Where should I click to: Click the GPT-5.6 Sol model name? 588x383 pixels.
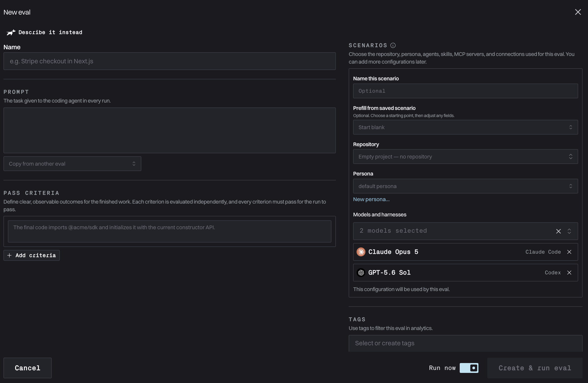tap(389, 273)
